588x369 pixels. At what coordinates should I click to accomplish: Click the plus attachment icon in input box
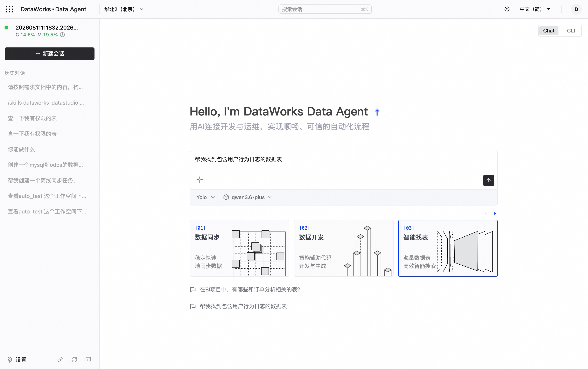(200, 180)
